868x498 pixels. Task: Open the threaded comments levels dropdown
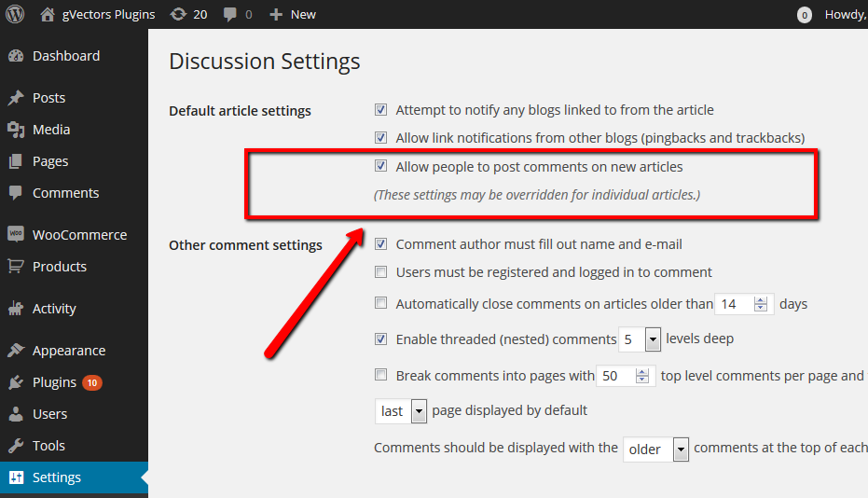652,340
